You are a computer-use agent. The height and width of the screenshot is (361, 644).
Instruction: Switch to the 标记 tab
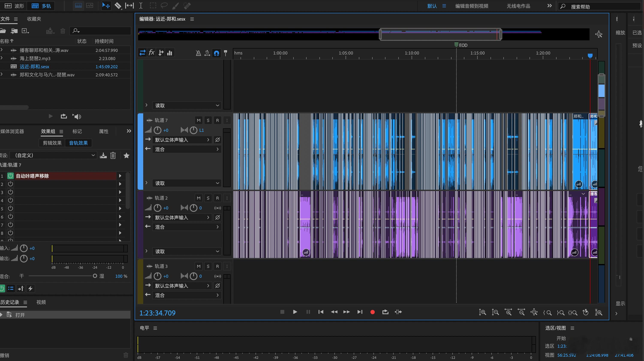77,131
